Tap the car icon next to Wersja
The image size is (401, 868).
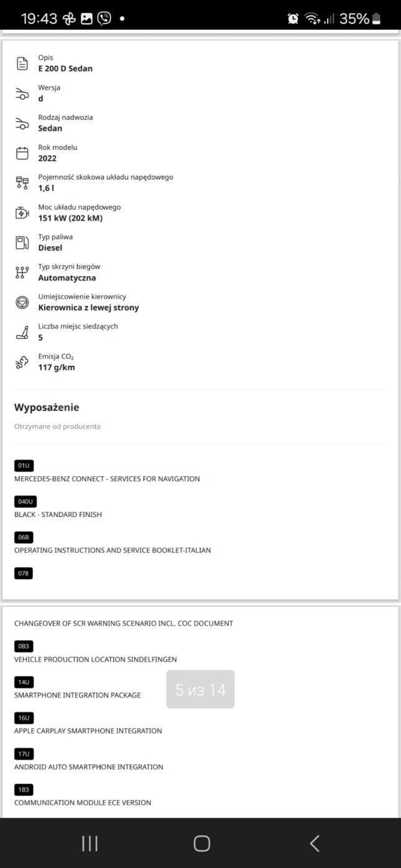[x=22, y=93]
